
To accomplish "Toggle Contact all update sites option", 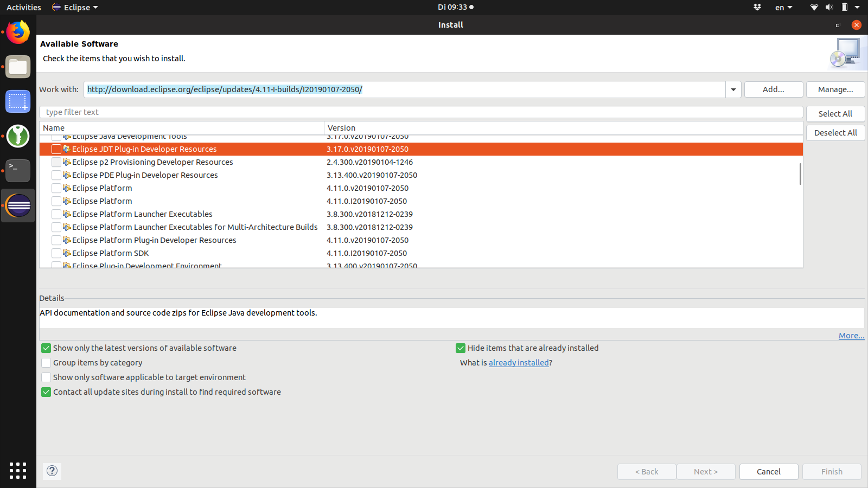I will tap(46, 392).
